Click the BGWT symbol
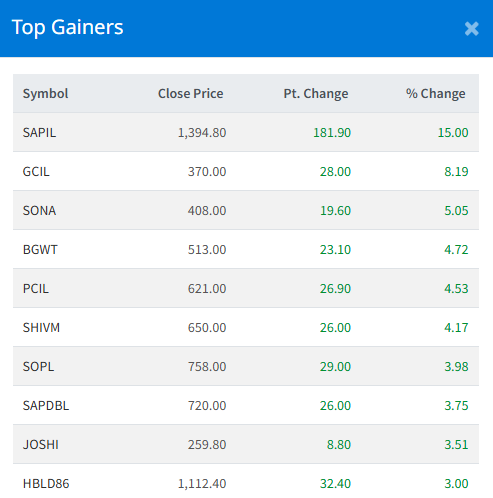Viewport: 493px width, 498px height. [40, 250]
